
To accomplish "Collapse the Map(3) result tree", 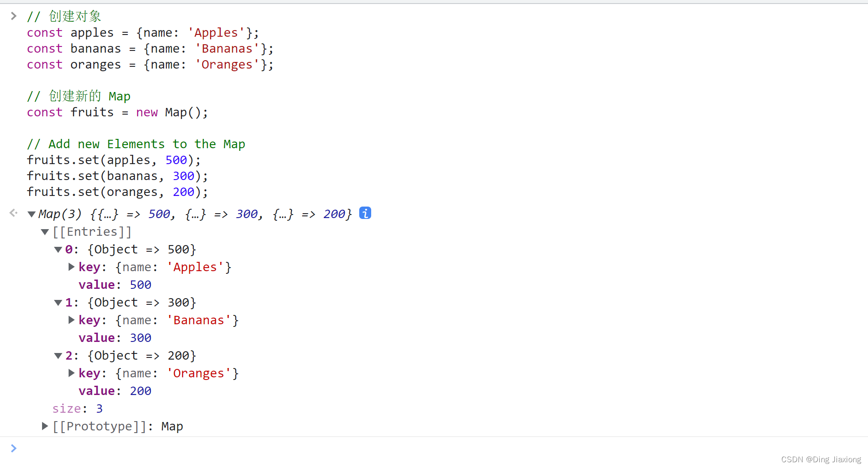I will tap(31, 215).
